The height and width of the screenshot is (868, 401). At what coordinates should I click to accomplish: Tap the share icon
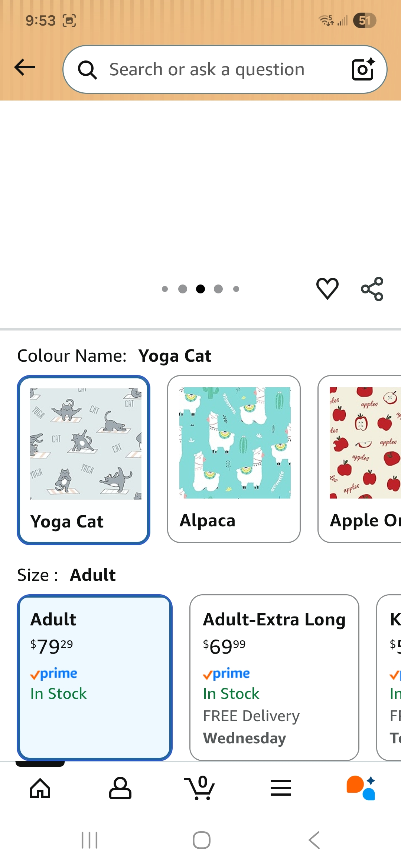coord(372,289)
